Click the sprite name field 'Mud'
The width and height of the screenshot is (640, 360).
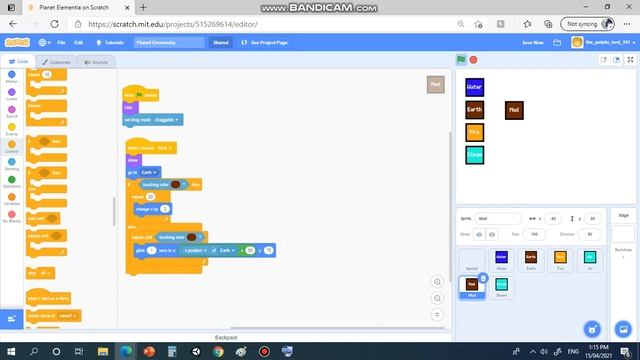point(498,218)
